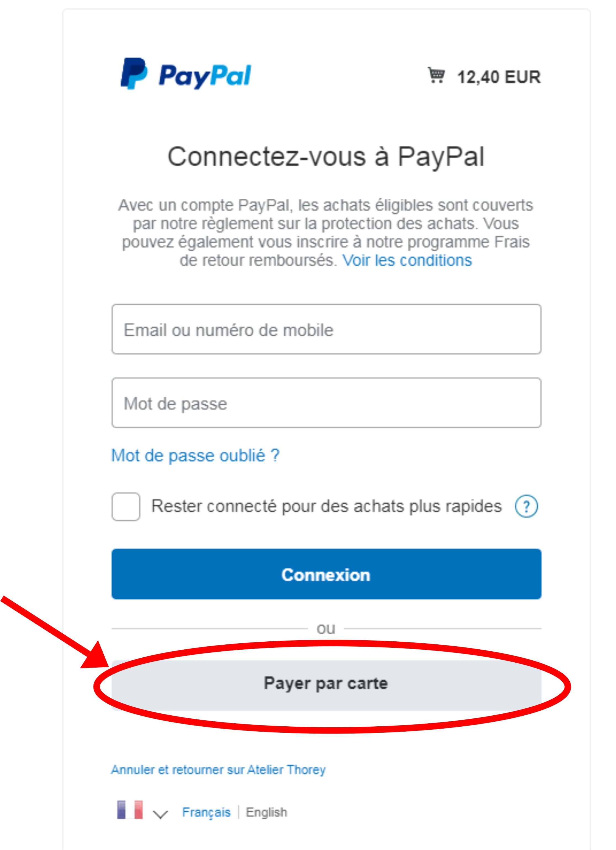Click the 'Rester connecté pour des achats' label
The height and width of the screenshot is (850, 616).
pos(326,506)
